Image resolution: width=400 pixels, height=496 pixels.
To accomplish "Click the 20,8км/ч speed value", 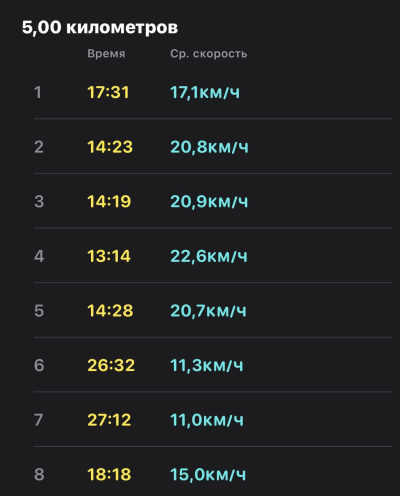I will tap(209, 147).
